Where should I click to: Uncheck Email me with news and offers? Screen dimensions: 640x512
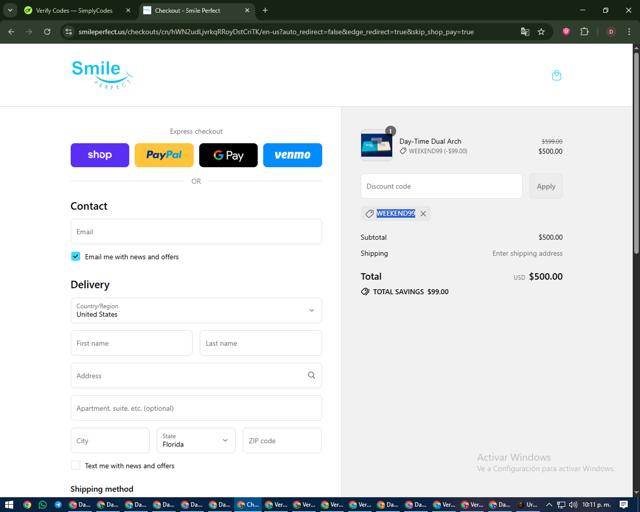click(76, 256)
